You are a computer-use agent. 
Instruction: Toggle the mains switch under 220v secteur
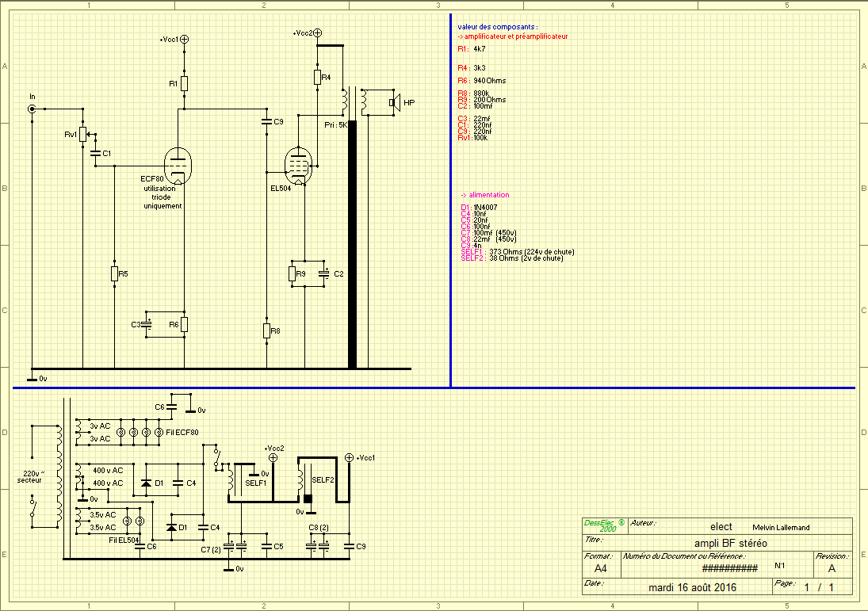pos(33,507)
